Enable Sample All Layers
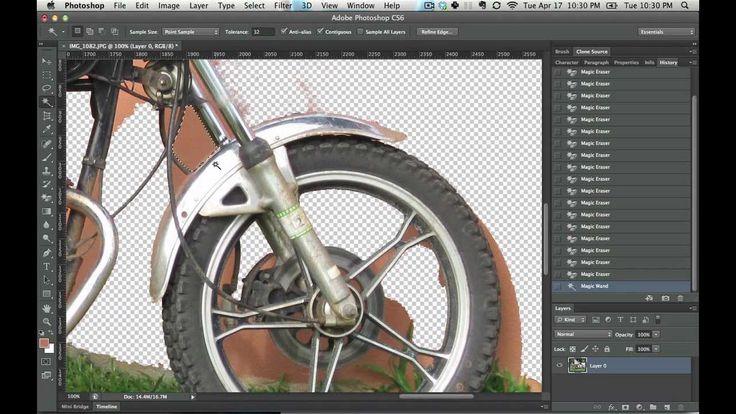This screenshot has width=736, height=414. pyautogui.click(x=360, y=31)
